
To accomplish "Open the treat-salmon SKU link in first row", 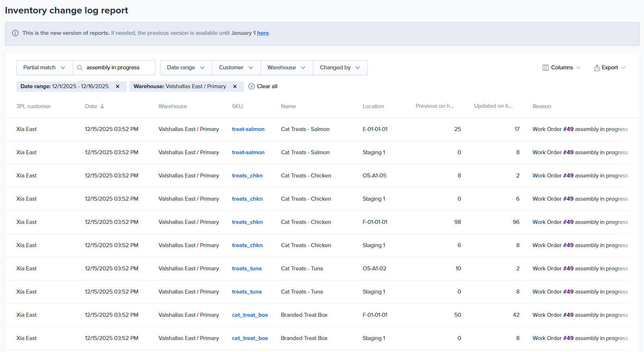I will 248,129.
